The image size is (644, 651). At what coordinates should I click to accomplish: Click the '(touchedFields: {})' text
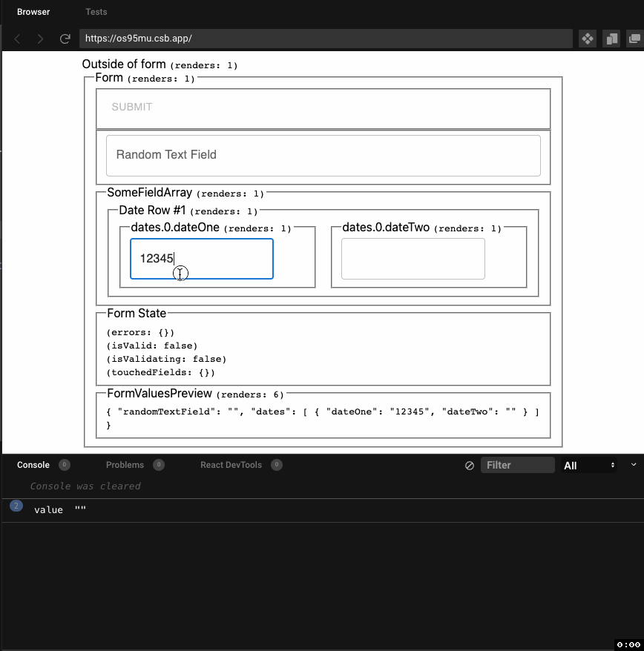(x=161, y=372)
